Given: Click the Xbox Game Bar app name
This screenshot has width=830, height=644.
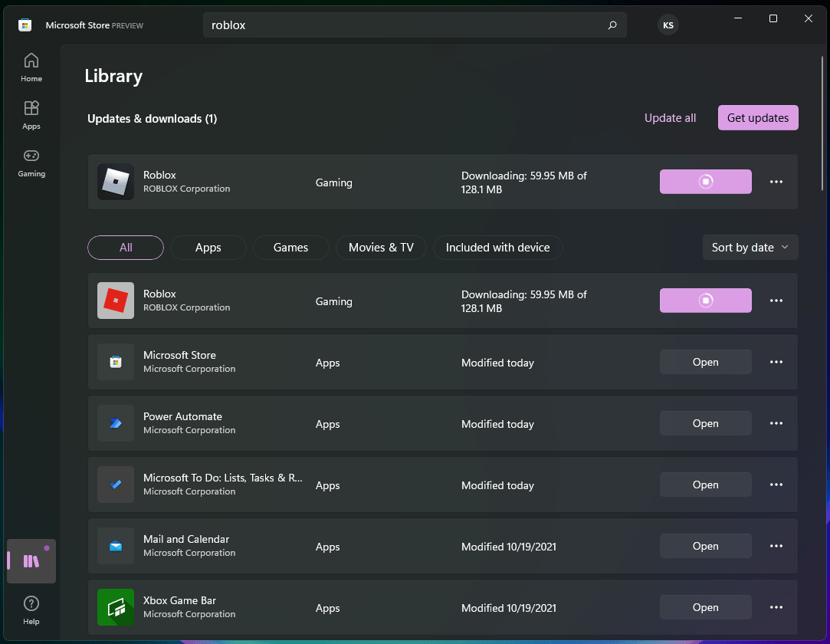Looking at the screenshot, I should tap(179, 600).
